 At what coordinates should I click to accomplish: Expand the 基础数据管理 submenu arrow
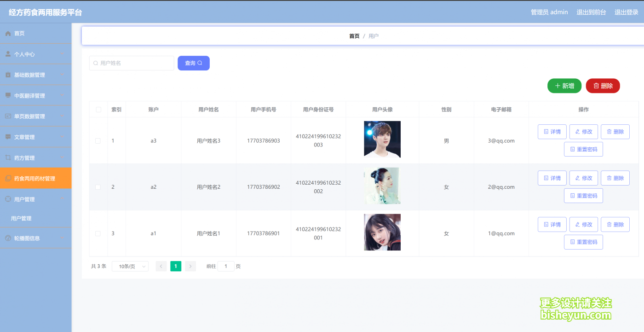pos(62,75)
